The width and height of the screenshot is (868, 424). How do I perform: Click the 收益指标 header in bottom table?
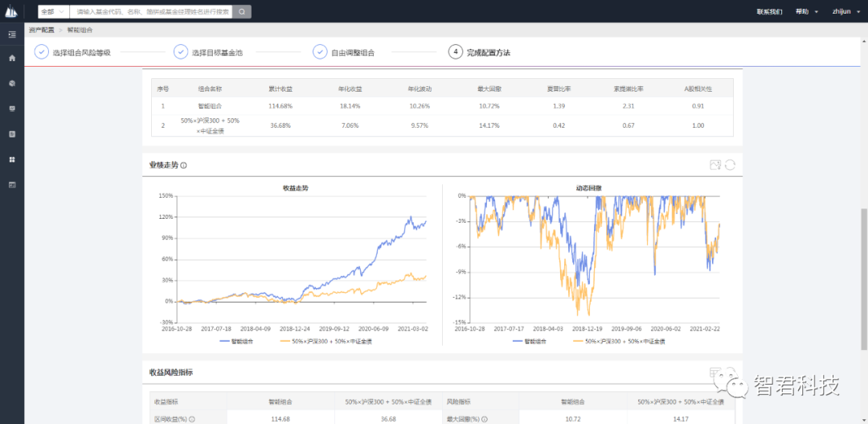coord(166,401)
